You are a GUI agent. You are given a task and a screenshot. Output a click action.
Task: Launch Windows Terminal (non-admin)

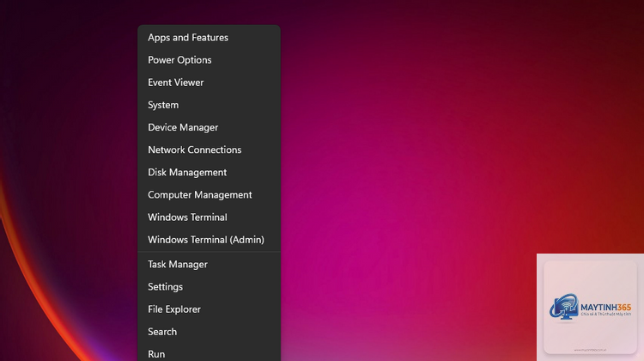(209, 217)
